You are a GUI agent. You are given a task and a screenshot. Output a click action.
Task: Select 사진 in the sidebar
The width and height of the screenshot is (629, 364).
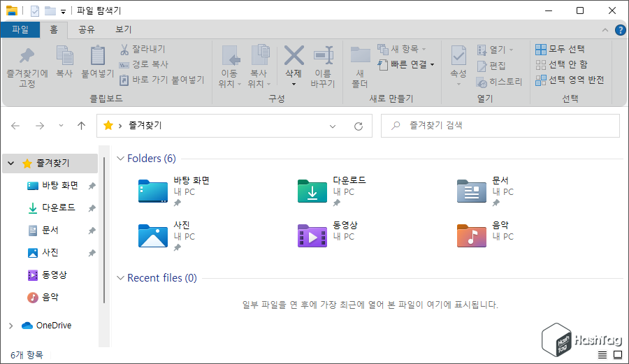tap(50, 252)
